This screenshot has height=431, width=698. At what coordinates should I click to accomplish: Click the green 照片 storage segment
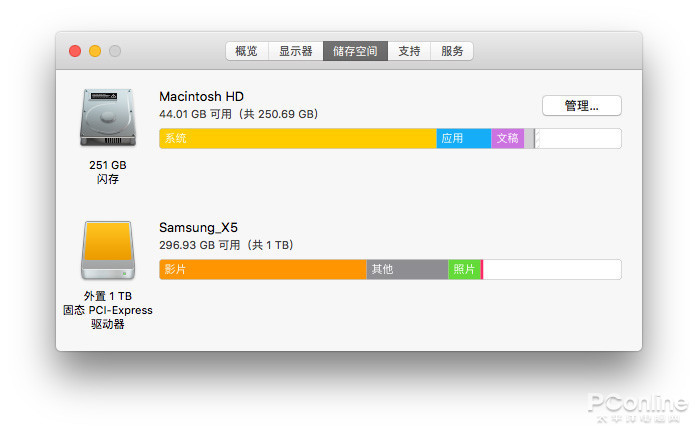point(464,269)
